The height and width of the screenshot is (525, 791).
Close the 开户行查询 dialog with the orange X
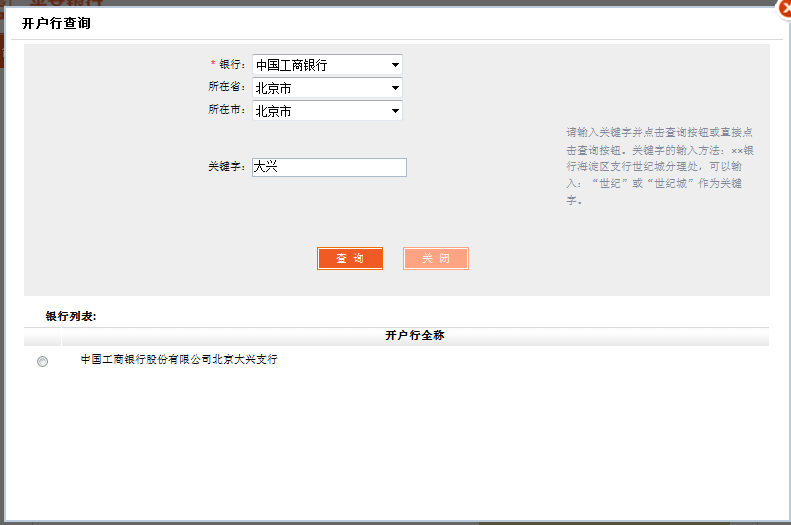(784, 8)
